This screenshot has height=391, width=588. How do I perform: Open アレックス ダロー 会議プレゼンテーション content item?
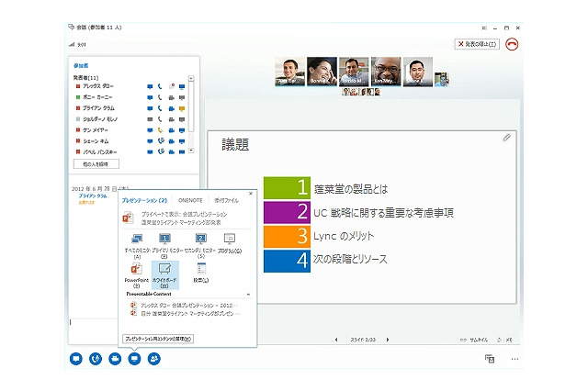(184, 306)
